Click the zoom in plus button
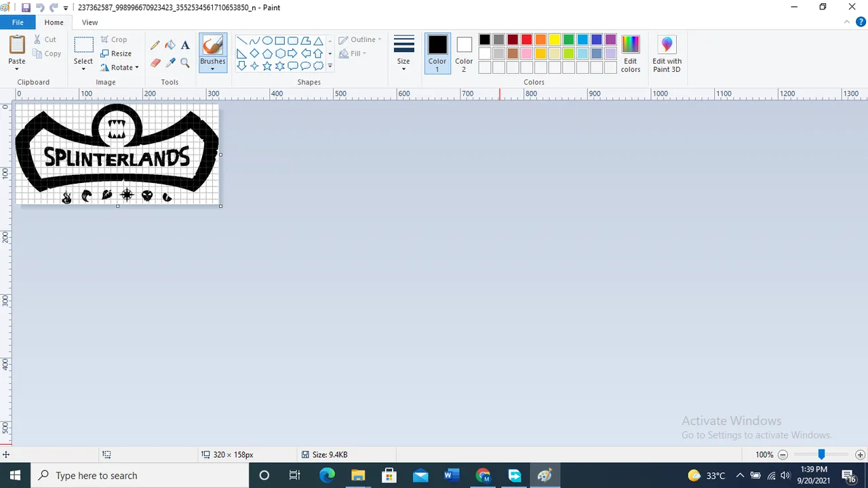This screenshot has width=868, height=488. [x=861, y=455]
